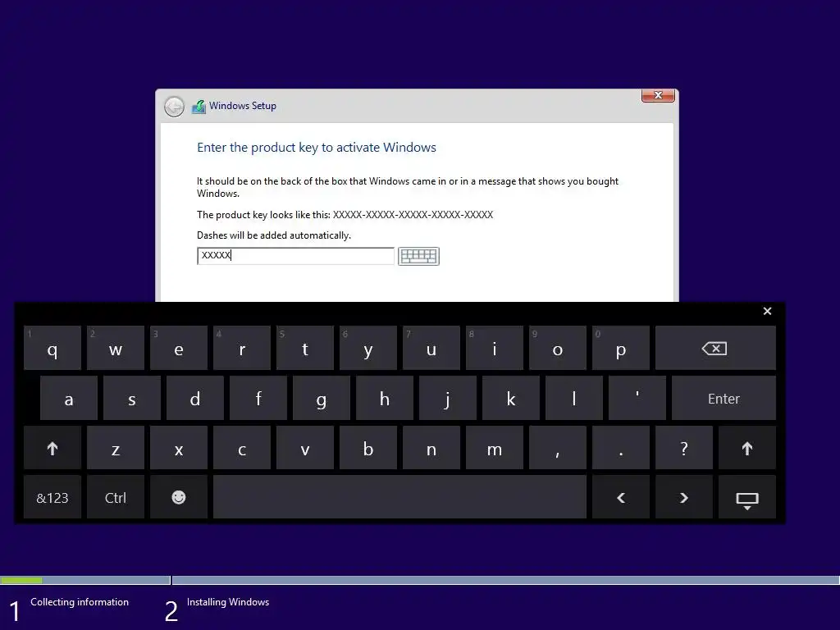Screen dimensions: 840x630
Task: Tap the i key
Action: coord(495,348)
